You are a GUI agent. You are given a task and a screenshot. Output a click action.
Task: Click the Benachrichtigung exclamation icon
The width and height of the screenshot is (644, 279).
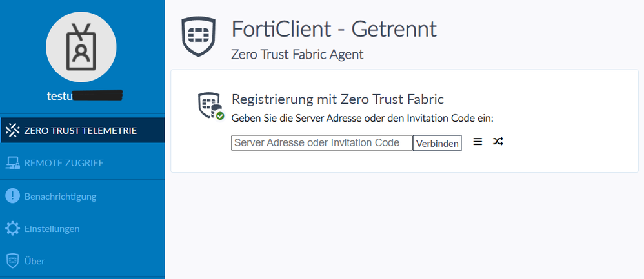pyautogui.click(x=13, y=196)
